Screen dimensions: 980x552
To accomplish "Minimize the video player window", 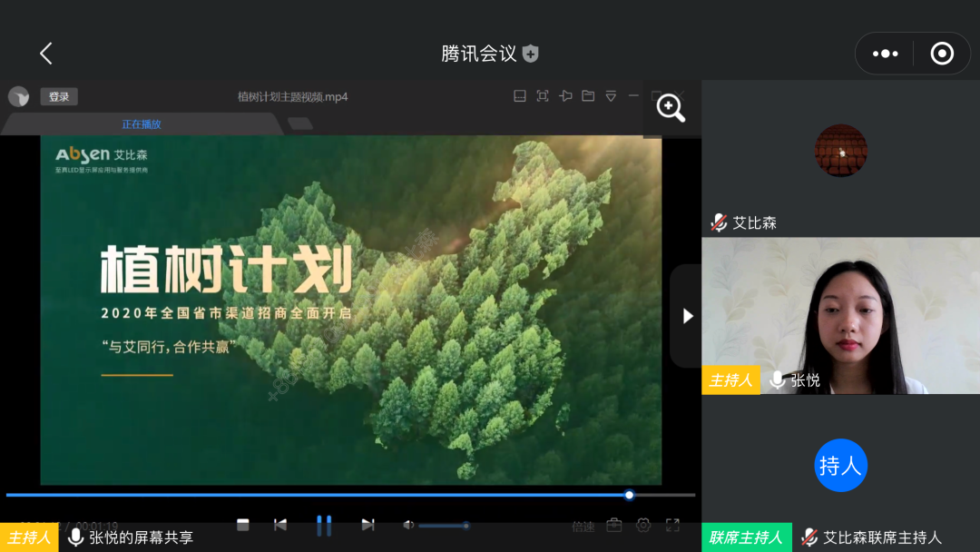I will pyautogui.click(x=633, y=96).
